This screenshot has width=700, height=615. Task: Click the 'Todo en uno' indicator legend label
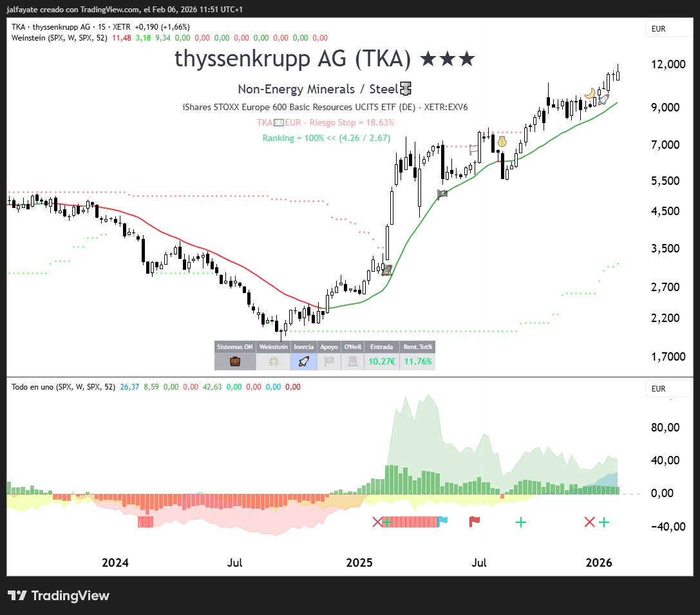63,387
